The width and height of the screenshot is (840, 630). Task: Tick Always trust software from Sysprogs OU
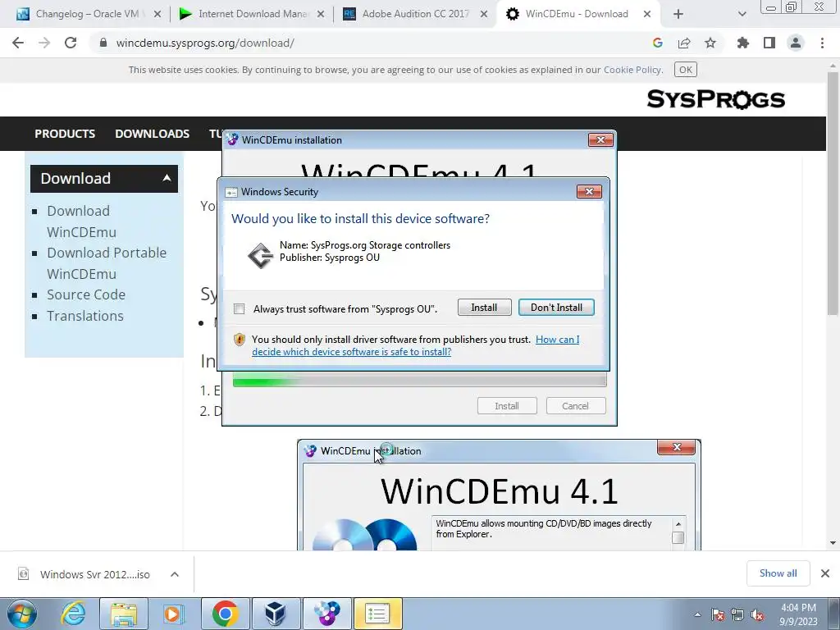240,309
